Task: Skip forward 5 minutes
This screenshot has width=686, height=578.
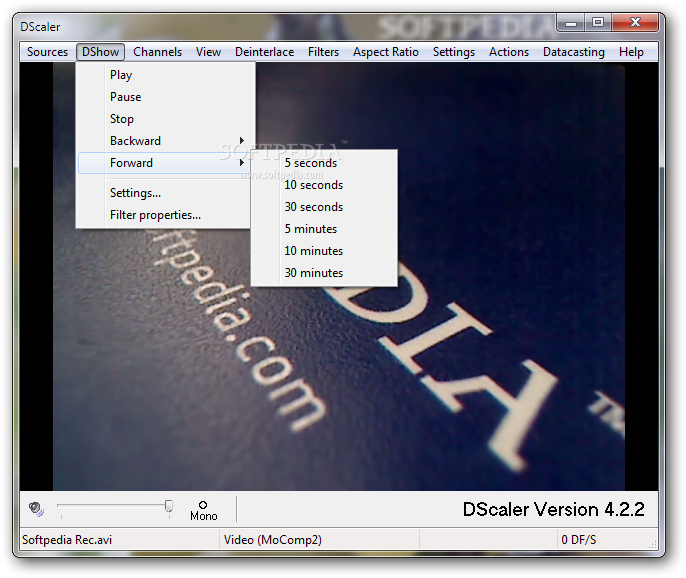Action: pos(324,229)
